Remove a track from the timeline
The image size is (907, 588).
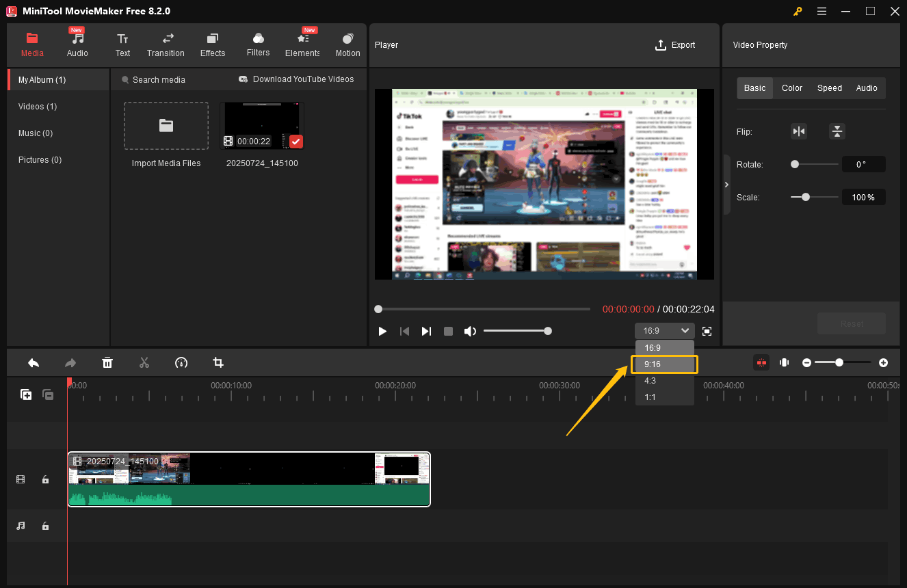click(x=48, y=395)
